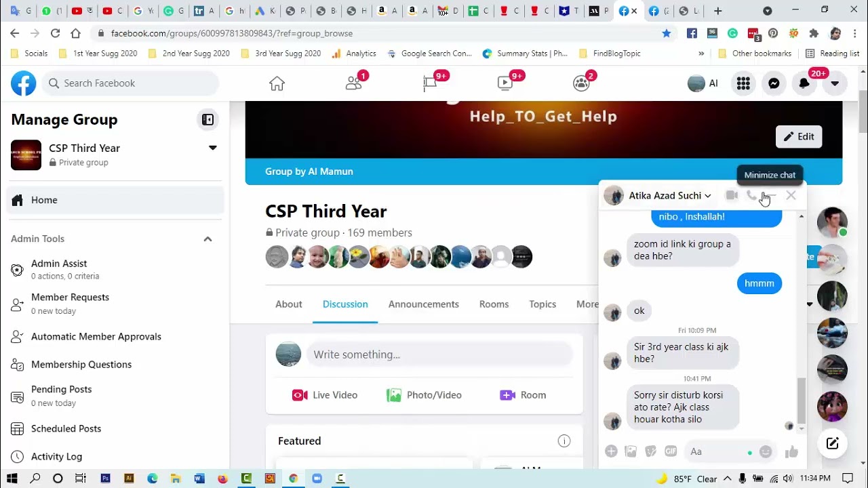Collapse Manage Group sidebar panel icon
868x488 pixels.
pyautogui.click(x=208, y=120)
